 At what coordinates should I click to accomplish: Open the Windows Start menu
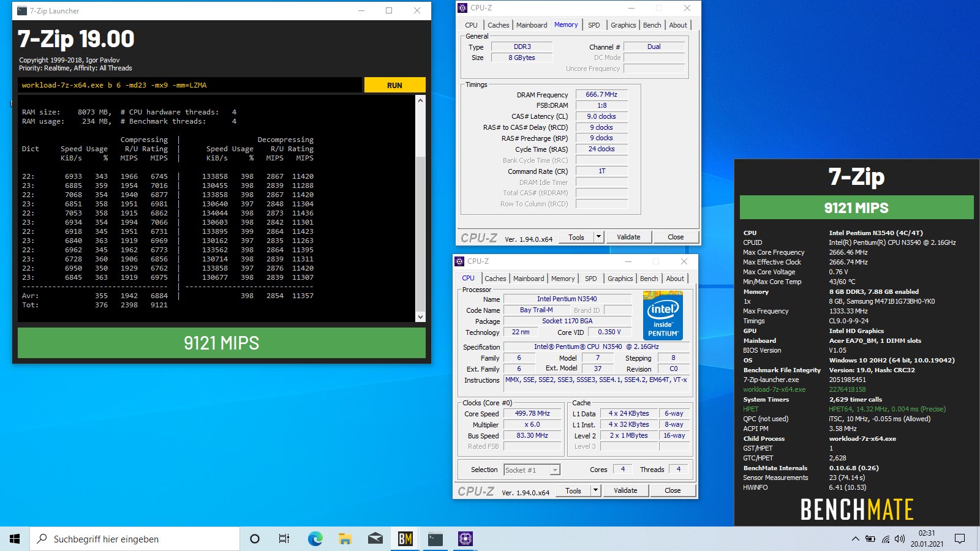(15, 539)
